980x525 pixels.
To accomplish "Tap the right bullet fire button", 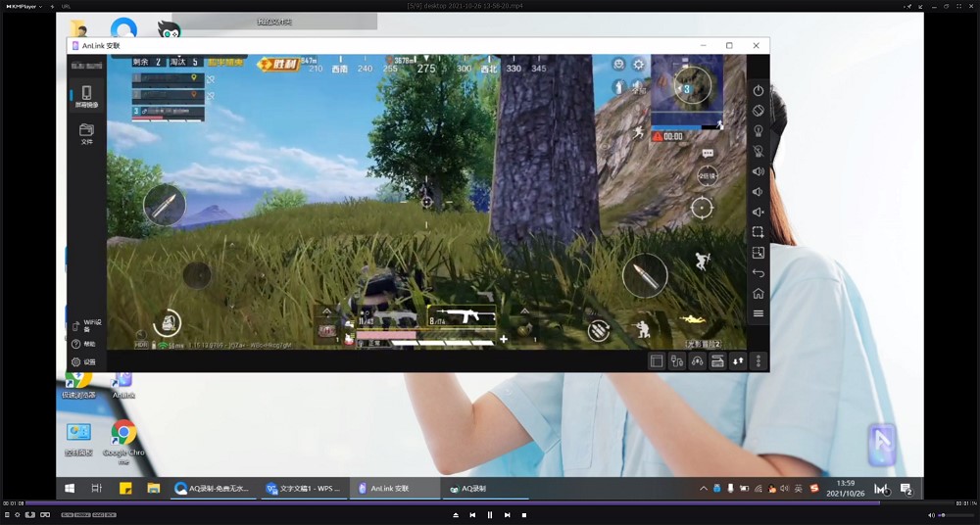I will pyautogui.click(x=645, y=275).
